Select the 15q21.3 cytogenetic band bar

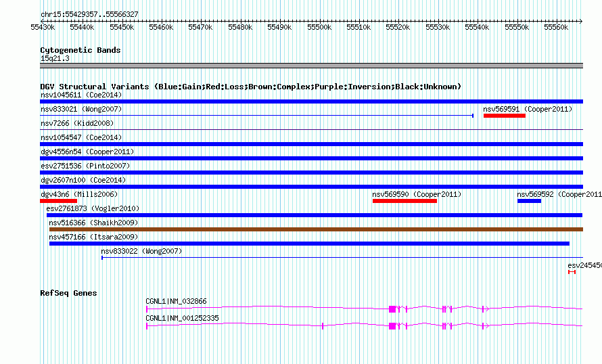(x=311, y=66)
